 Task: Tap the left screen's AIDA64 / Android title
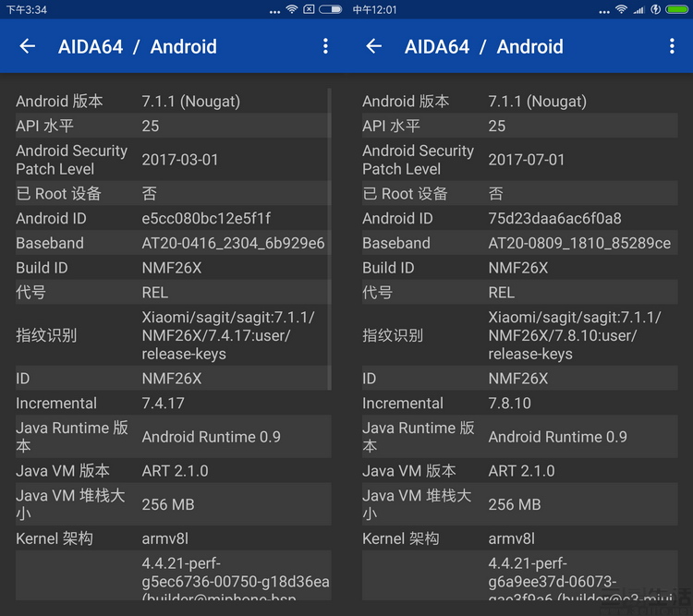[x=138, y=47]
